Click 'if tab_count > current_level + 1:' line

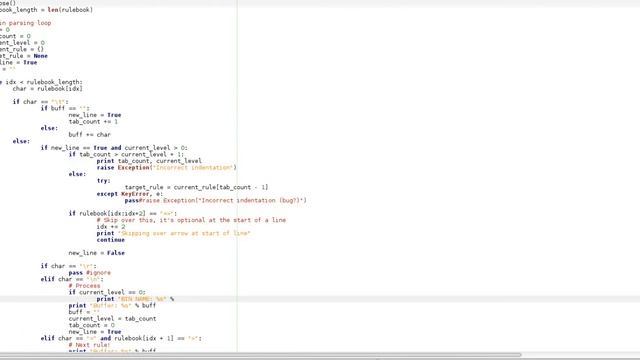pos(126,154)
